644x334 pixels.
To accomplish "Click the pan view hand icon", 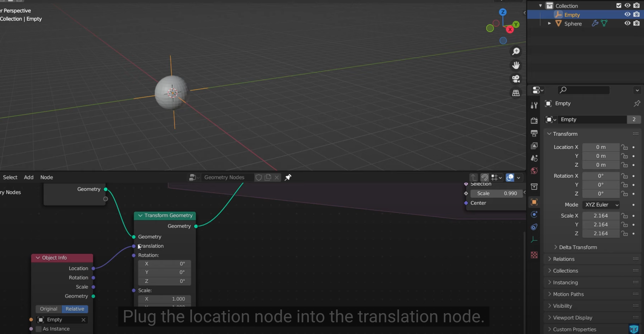I will (516, 65).
